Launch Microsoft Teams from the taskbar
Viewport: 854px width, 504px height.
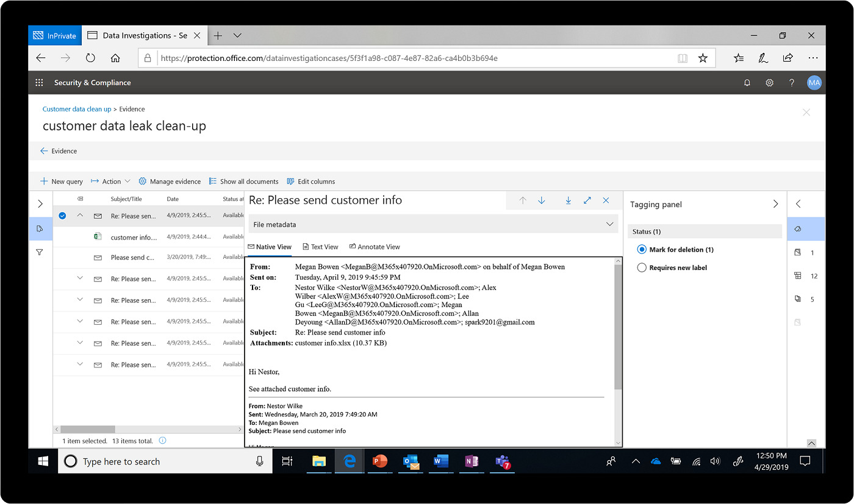pos(501,461)
